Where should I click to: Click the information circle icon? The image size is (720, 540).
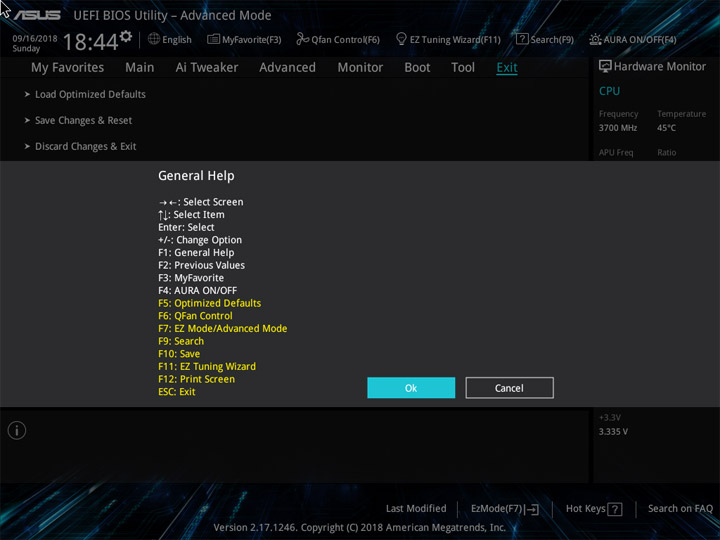point(17,431)
